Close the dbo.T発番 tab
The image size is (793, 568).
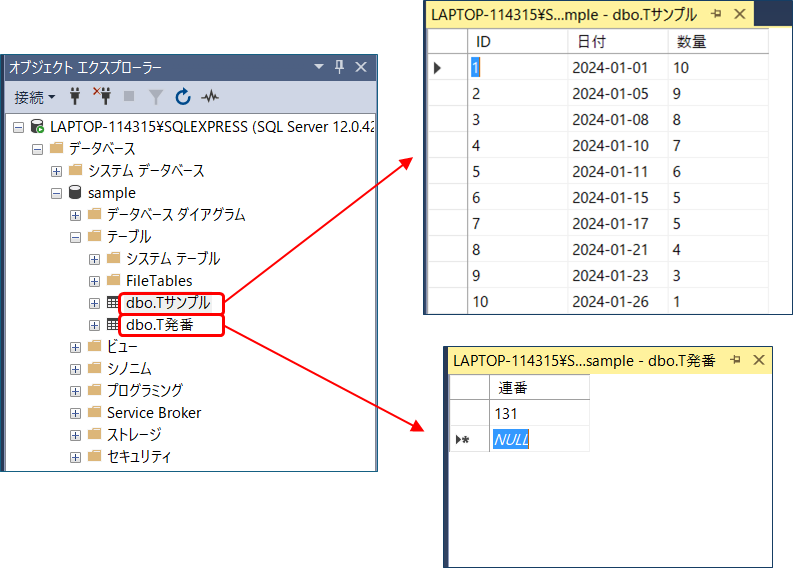pos(759,360)
